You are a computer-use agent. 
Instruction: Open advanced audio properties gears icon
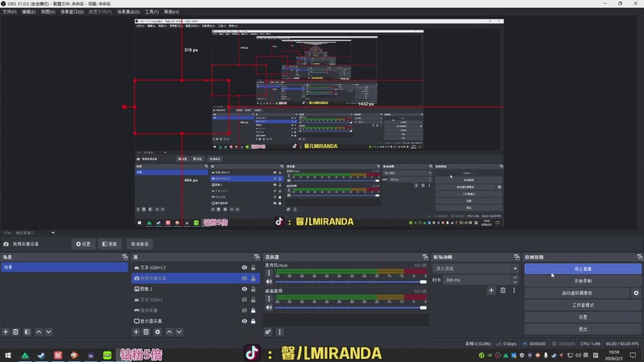click(268, 331)
